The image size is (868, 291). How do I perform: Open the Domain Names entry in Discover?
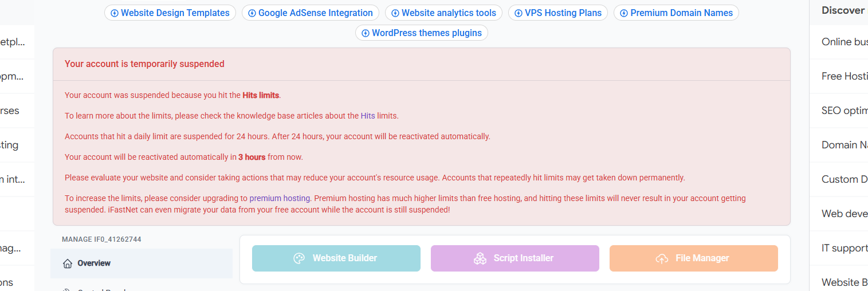click(x=844, y=145)
